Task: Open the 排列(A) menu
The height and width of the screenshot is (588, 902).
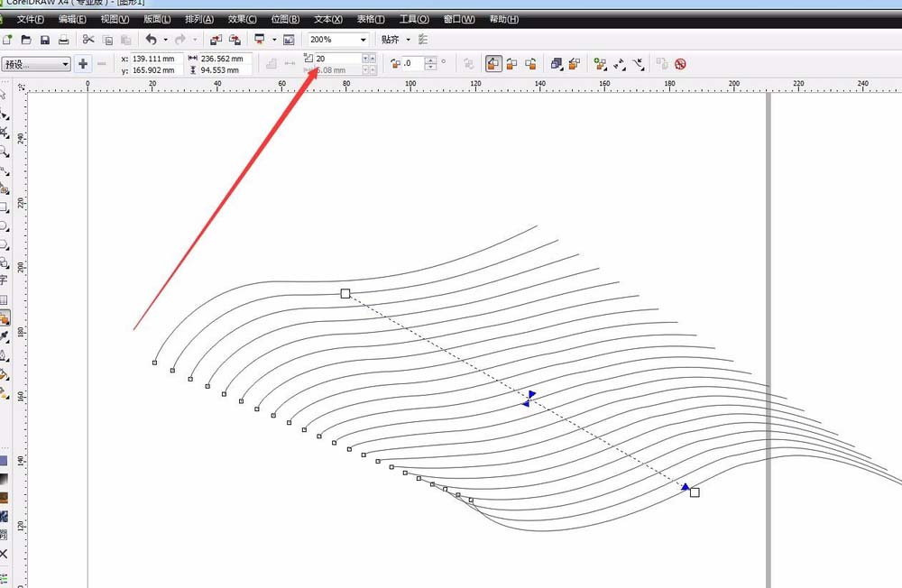Action: 199,20
